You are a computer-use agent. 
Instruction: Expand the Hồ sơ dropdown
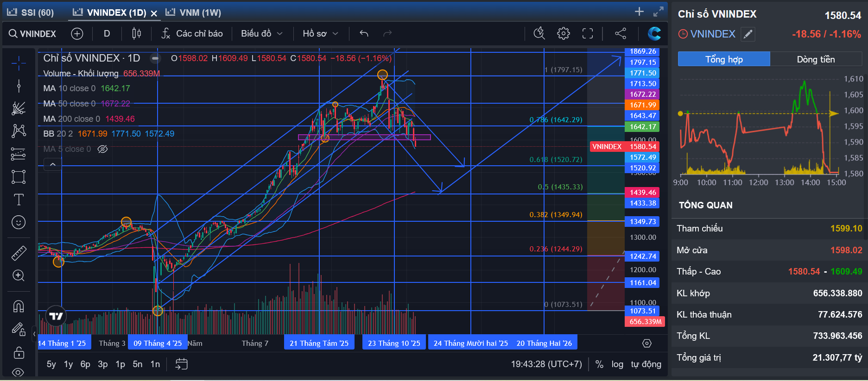320,34
